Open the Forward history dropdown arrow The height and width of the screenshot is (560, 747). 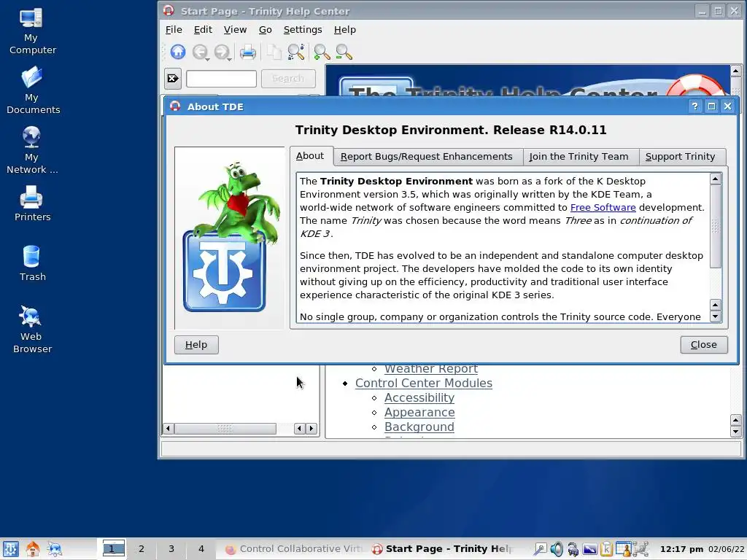230,60
